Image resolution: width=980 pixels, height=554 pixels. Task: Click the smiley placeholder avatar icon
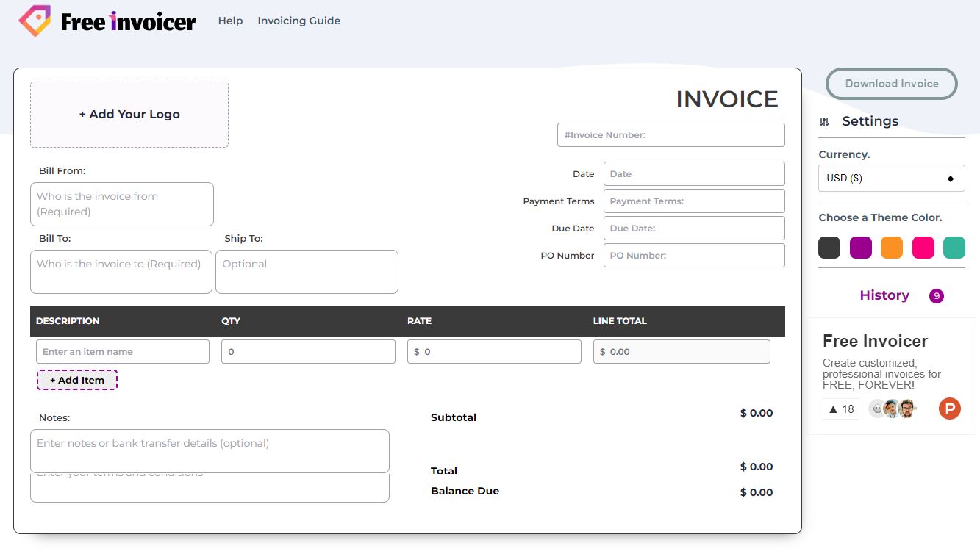point(878,408)
